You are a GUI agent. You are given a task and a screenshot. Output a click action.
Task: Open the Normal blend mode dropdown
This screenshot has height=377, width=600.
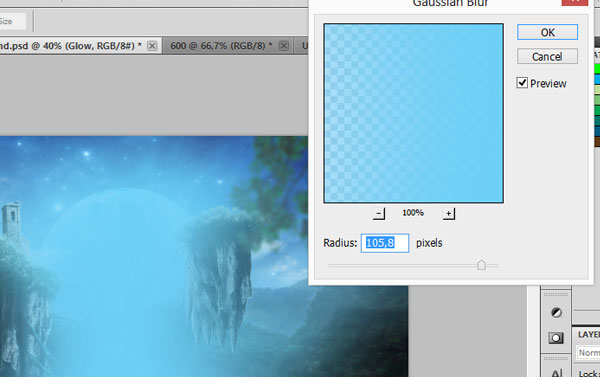click(588, 353)
